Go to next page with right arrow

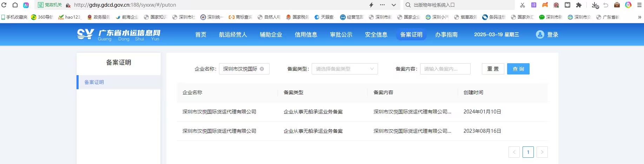542,152
